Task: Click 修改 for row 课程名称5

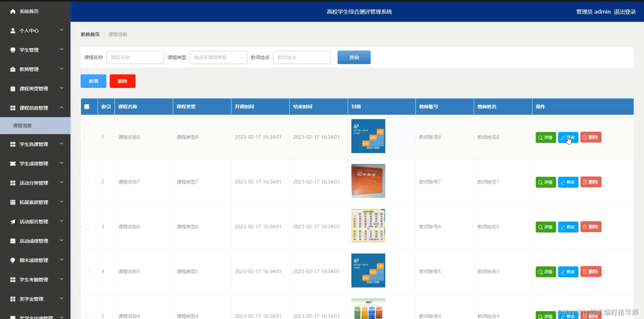Action: (x=568, y=272)
